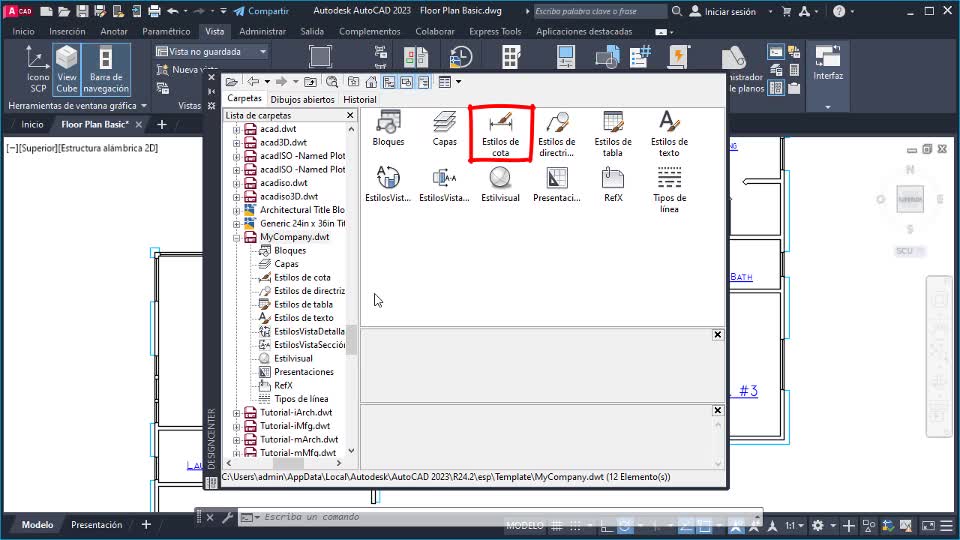Open the Administrar ribbon tab
This screenshot has height=540, width=960.
263,31
